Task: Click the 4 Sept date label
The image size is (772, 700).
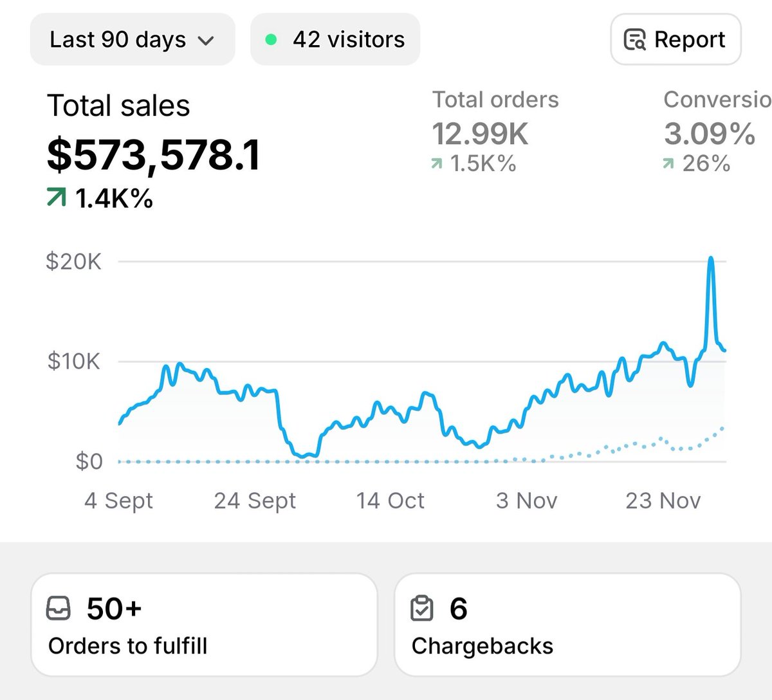Action: pyautogui.click(x=119, y=501)
